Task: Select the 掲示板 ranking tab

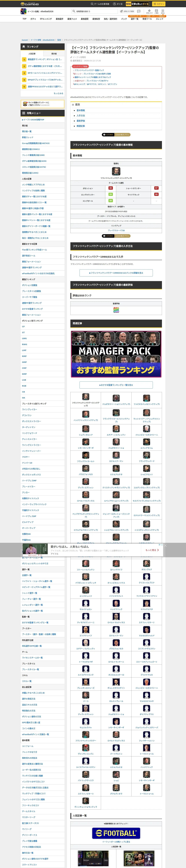Action: point(54,54)
